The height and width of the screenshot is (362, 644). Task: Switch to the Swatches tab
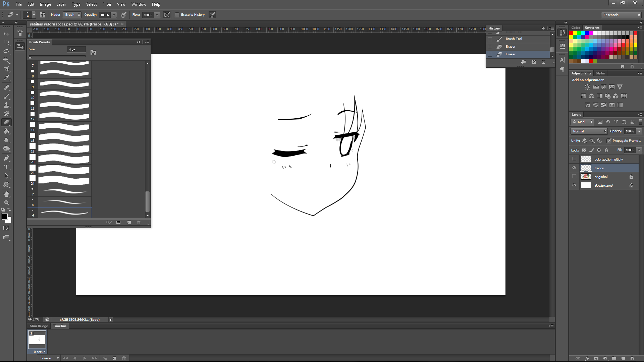coord(592,28)
